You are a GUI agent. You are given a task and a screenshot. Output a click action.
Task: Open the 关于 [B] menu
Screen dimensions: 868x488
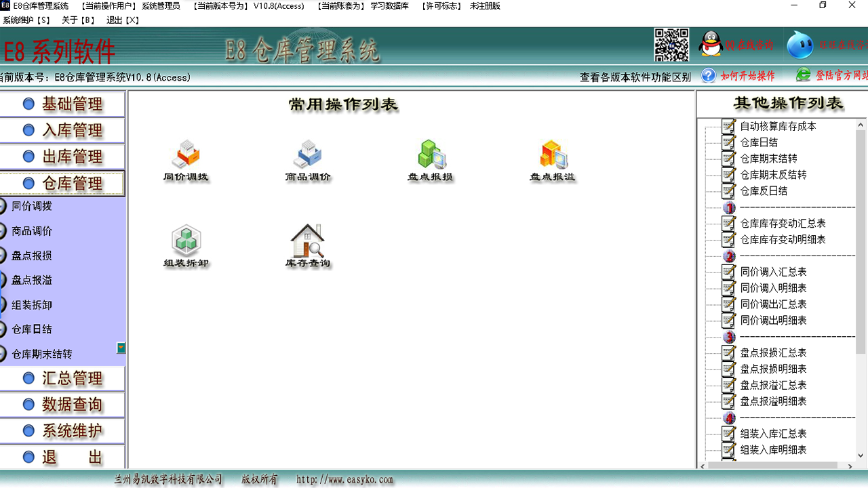pyautogui.click(x=78, y=20)
